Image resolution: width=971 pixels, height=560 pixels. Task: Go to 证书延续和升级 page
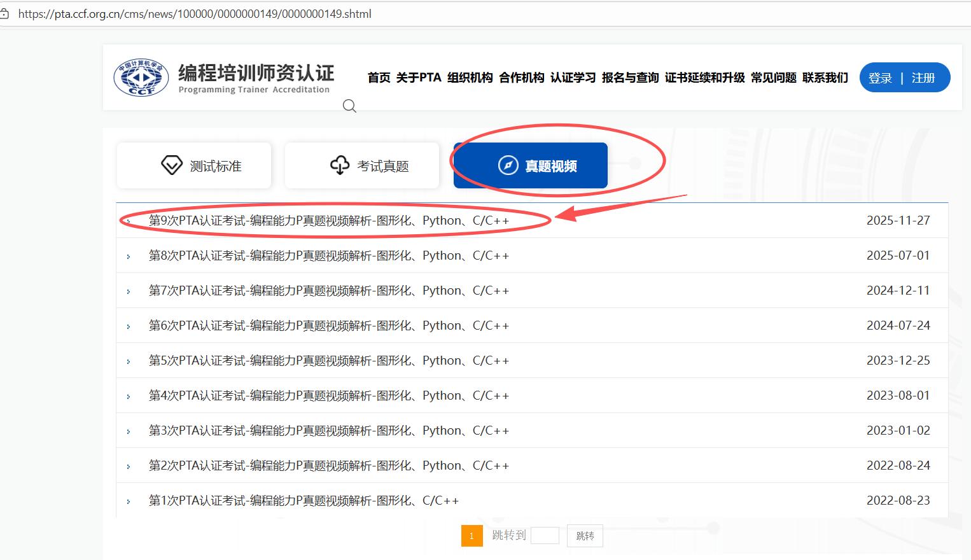(x=704, y=78)
